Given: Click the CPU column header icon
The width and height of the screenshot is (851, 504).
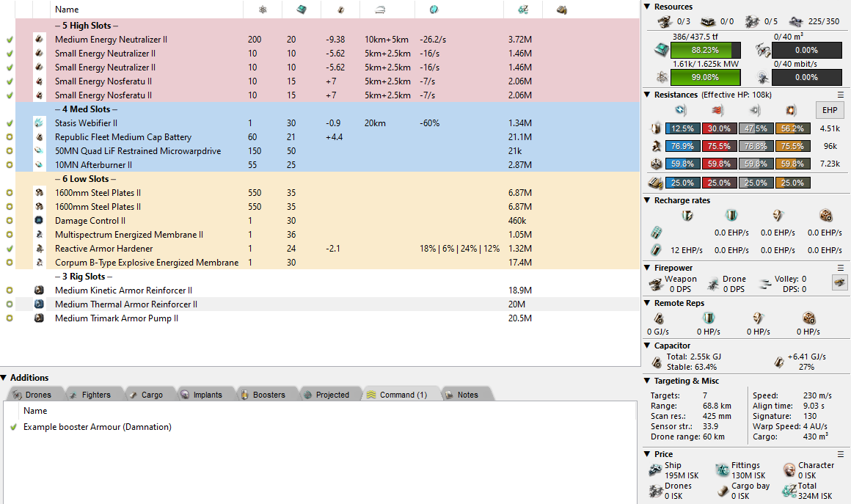Looking at the screenshot, I should tap(302, 10).
